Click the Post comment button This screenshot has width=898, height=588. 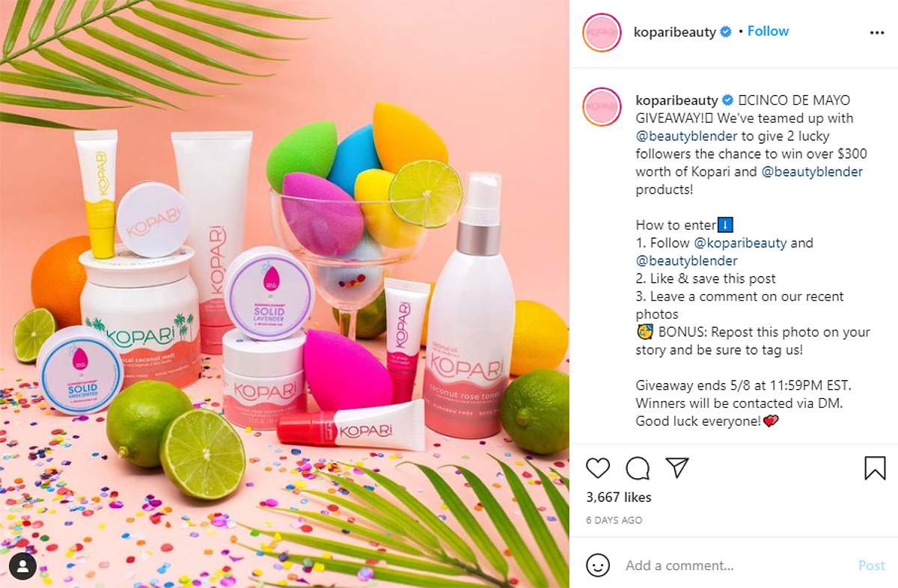tap(871, 566)
